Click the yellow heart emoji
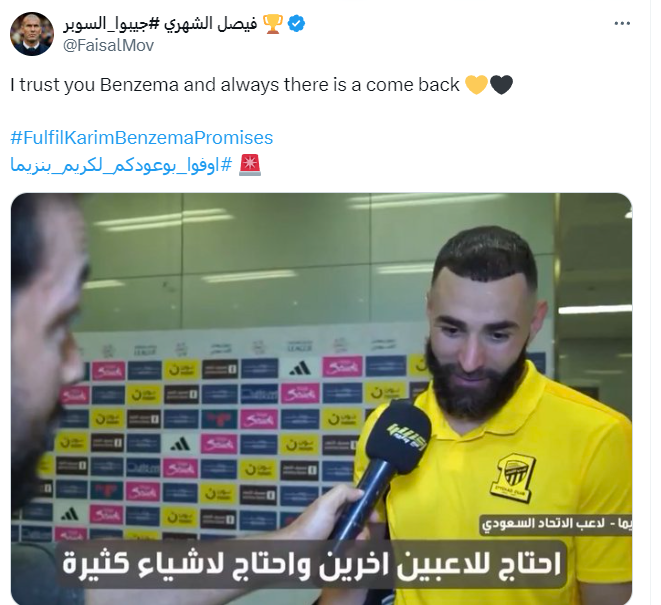This screenshot has height=605, width=661. [x=476, y=84]
